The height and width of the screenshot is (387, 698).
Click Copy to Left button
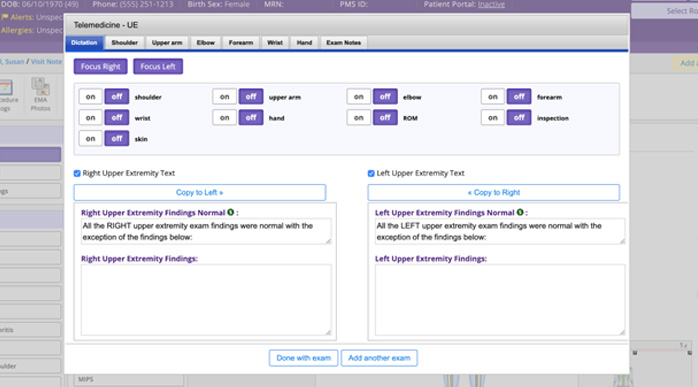click(200, 192)
